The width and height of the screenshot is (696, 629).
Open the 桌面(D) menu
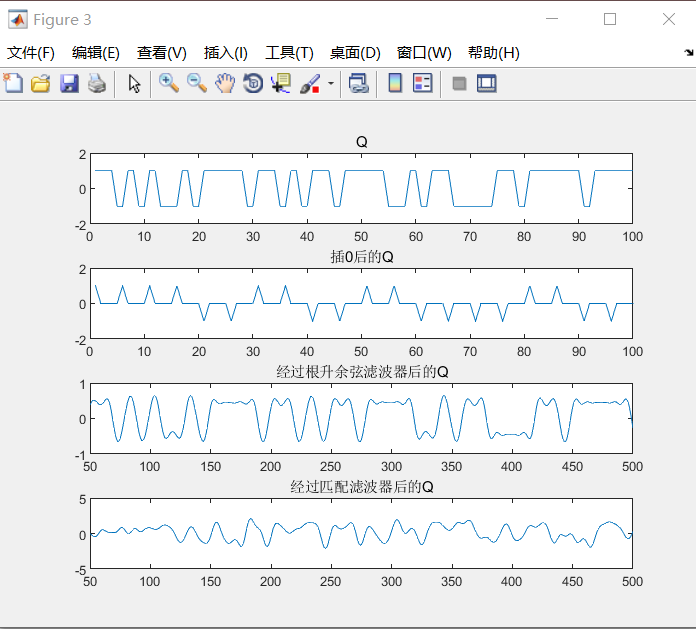pyautogui.click(x=355, y=53)
